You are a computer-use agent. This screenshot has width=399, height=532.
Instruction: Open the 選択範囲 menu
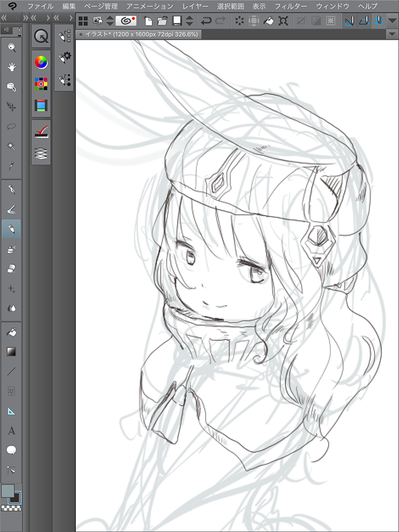(230, 6)
